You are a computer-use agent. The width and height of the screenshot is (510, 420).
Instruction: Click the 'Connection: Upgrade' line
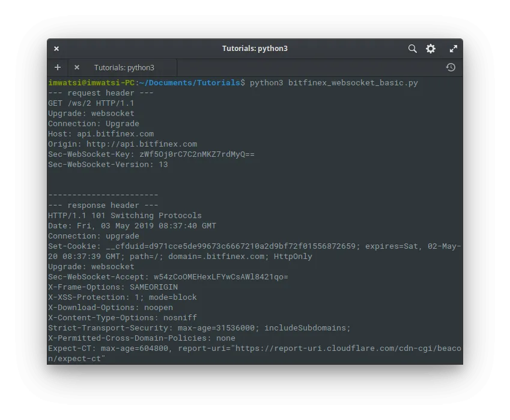94,124
